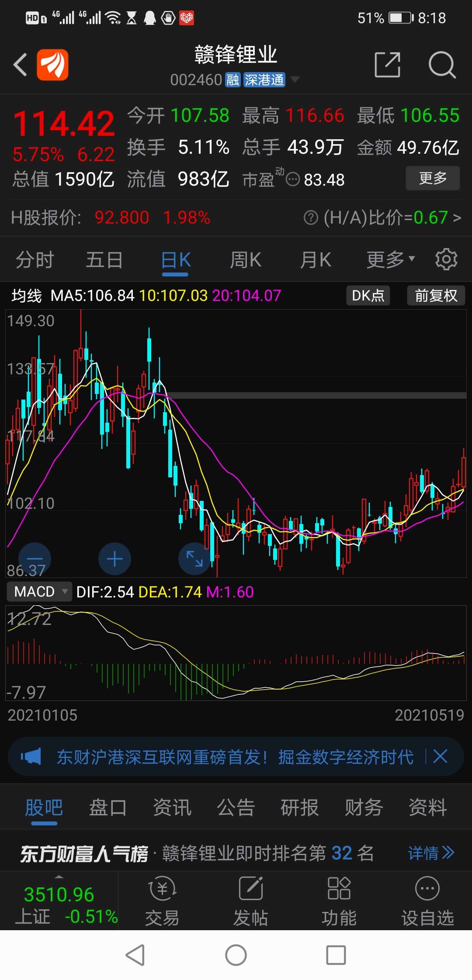Open the 设自选 watchlist icon

427,901
